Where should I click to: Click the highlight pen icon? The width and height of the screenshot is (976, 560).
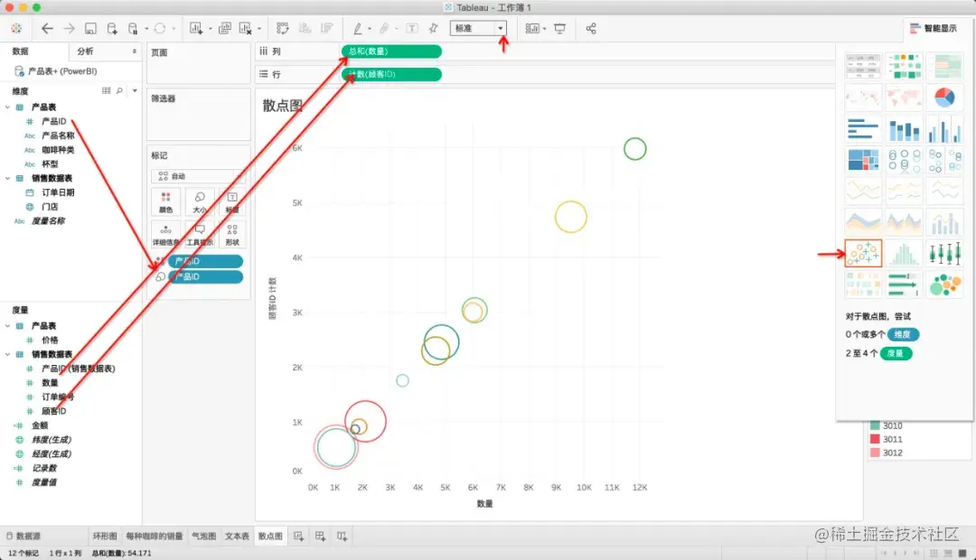click(358, 29)
